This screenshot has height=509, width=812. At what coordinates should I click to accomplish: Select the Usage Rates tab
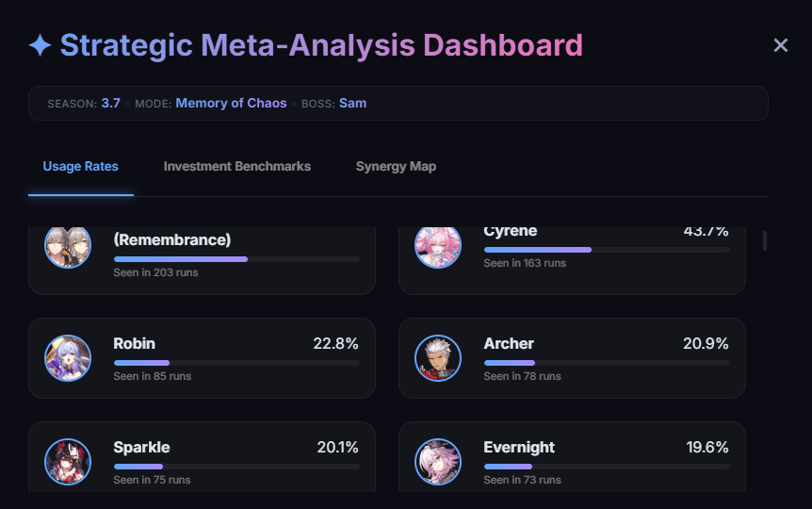(x=81, y=166)
